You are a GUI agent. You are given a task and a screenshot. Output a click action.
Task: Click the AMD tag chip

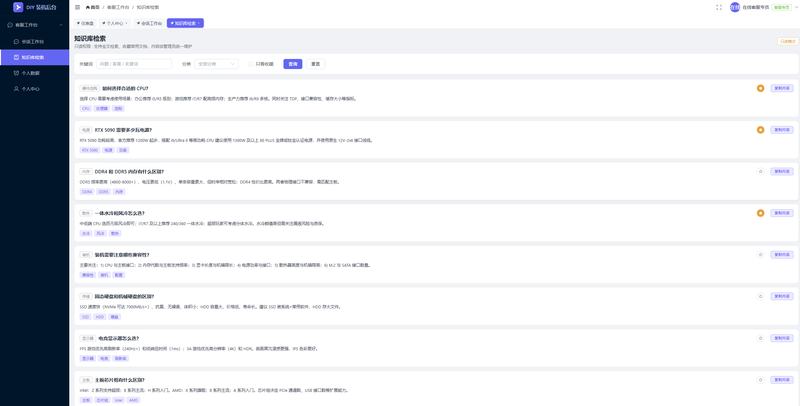[133, 400]
